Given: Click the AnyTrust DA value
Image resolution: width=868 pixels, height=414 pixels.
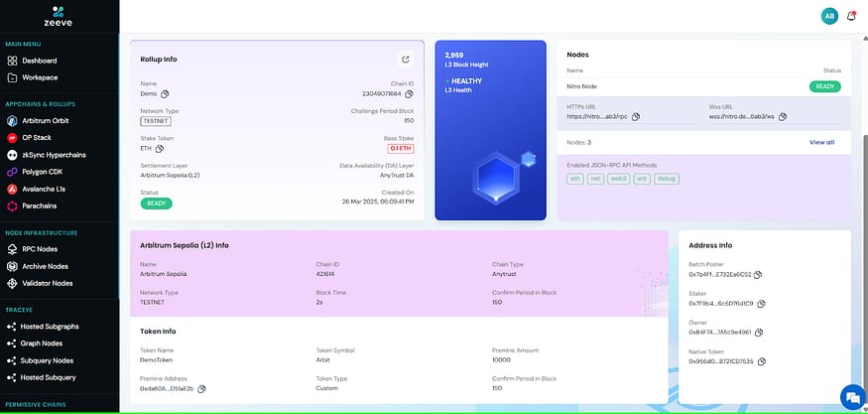Looking at the screenshot, I should [395, 176].
